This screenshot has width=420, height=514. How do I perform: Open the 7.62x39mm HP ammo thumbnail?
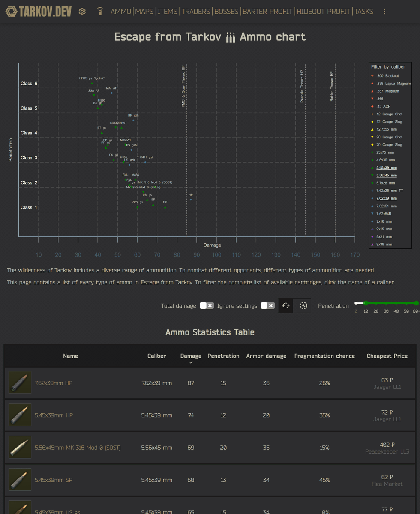click(x=20, y=383)
